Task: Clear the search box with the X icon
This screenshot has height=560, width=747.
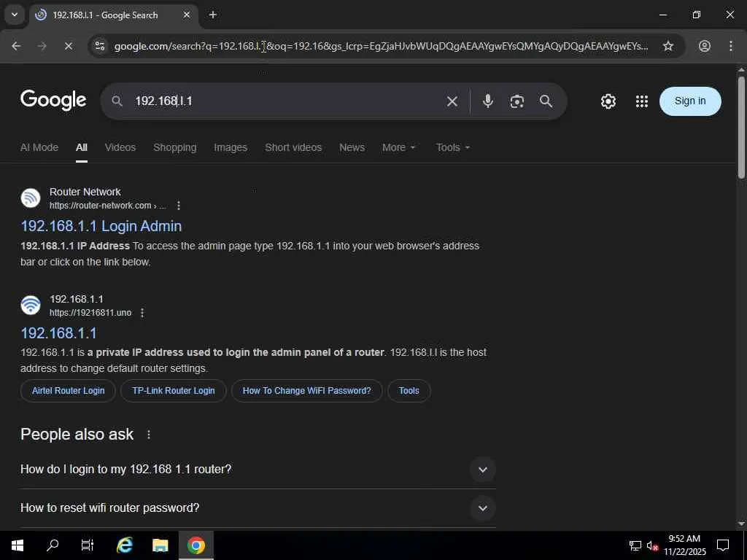Action: [452, 101]
